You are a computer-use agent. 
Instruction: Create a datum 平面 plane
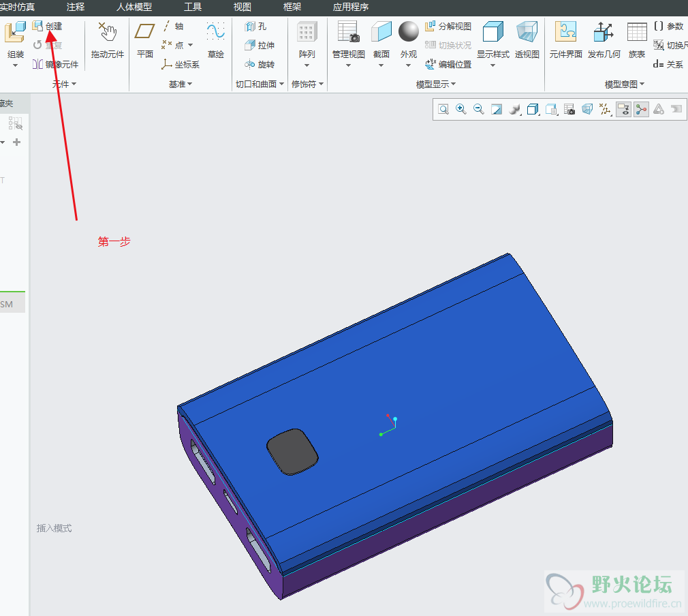point(145,40)
